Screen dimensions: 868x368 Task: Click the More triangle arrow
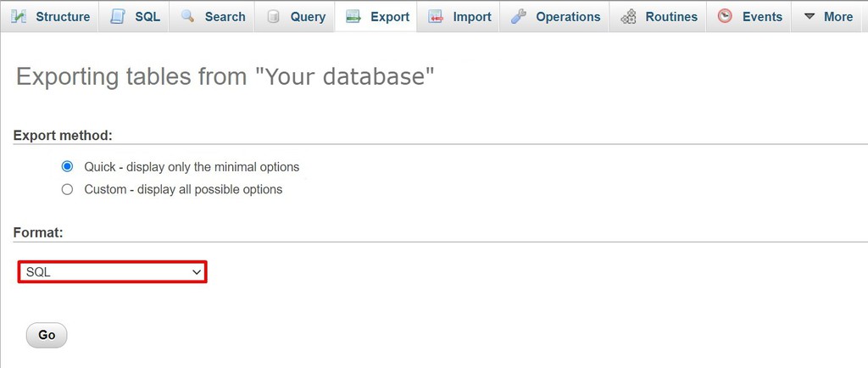coord(809,16)
